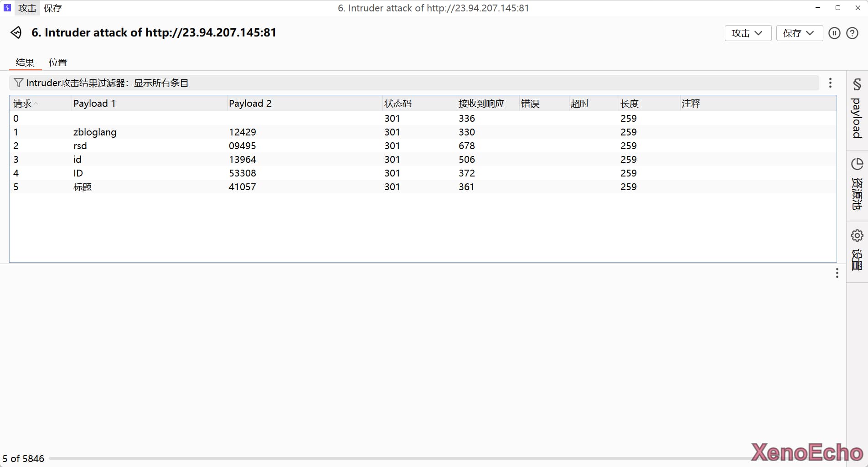The width and height of the screenshot is (868, 467).
Task: Open the help question mark icon
Action: [852, 33]
